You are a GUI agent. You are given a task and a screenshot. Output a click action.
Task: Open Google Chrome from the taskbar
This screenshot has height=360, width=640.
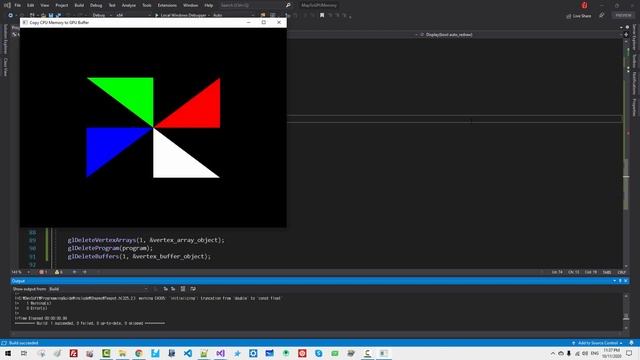coord(139,353)
